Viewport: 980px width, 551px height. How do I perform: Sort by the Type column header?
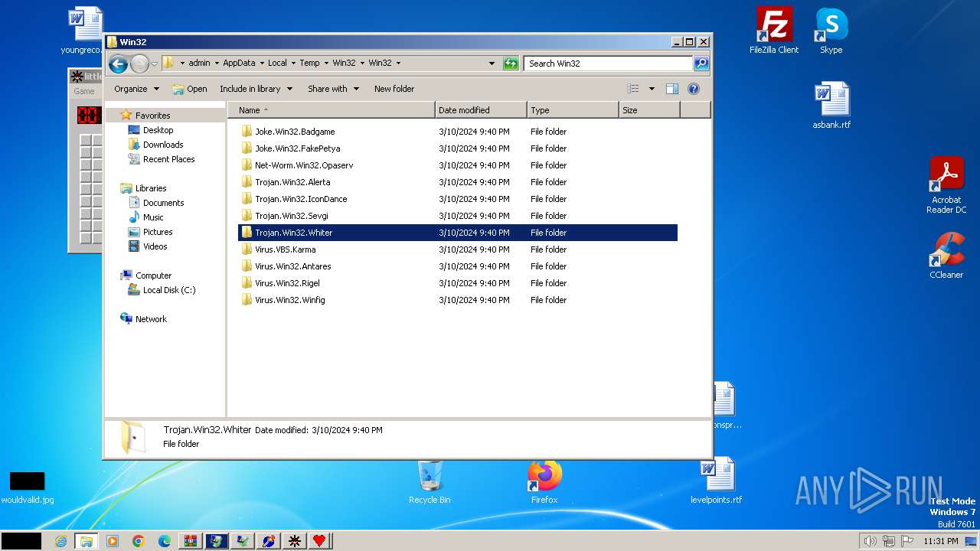(x=573, y=110)
